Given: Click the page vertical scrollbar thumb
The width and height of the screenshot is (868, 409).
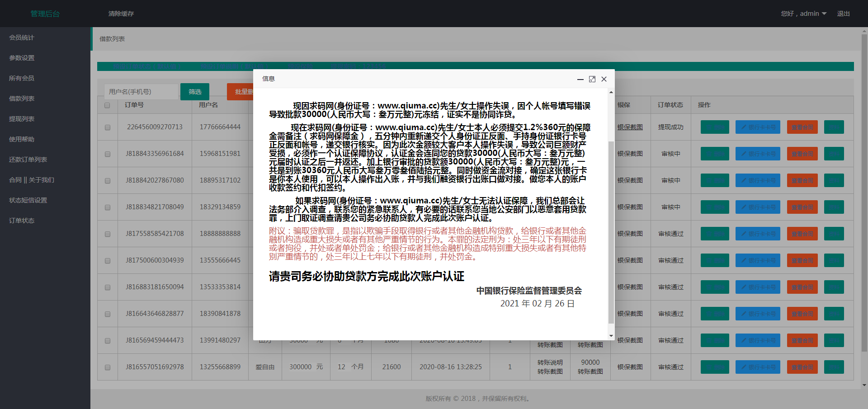Looking at the screenshot, I should 864,193.
